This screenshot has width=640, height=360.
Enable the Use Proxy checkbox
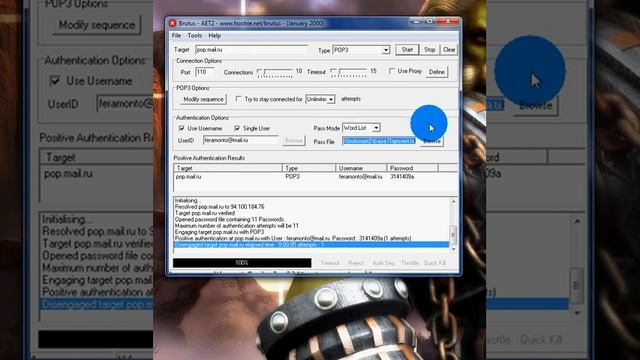point(392,71)
